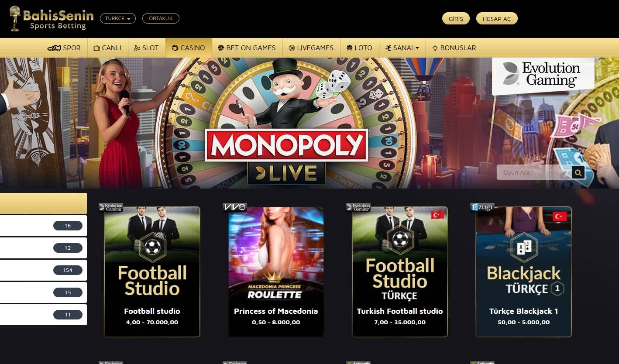Viewport: 619px width, 364px height.
Task: Switch to the SLOT tab
Action: 146,48
